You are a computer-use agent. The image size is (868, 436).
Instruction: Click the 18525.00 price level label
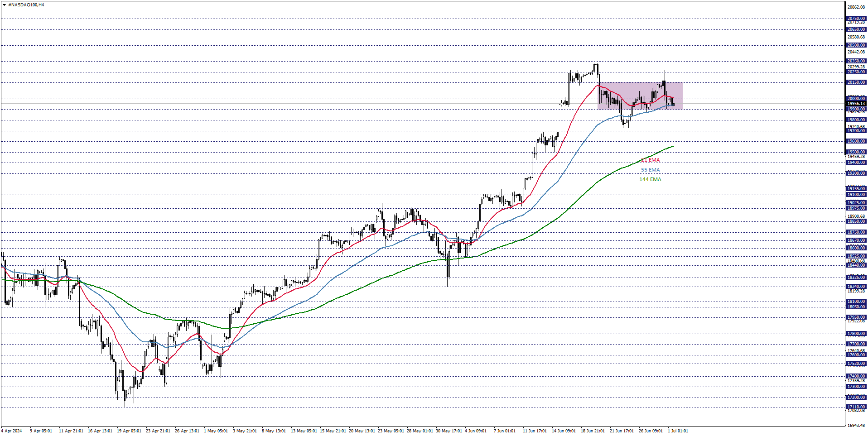856,256
